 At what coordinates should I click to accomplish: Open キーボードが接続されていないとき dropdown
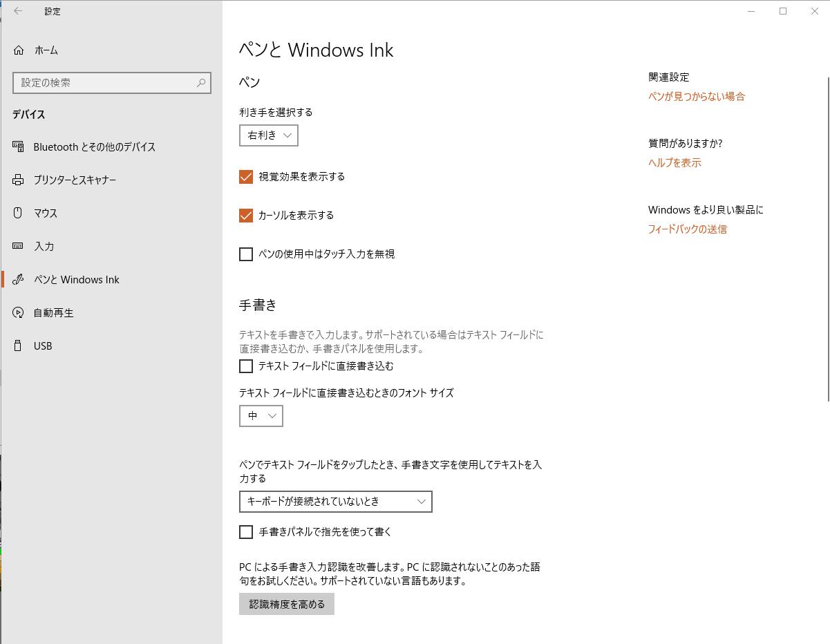point(336,502)
